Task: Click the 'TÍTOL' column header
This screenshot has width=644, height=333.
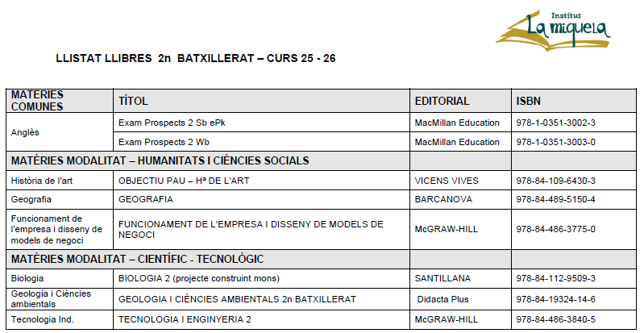Action: [x=133, y=101]
